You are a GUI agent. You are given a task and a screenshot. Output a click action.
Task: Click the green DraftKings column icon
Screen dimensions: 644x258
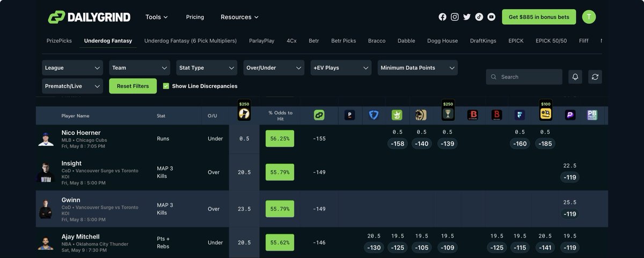(397, 115)
